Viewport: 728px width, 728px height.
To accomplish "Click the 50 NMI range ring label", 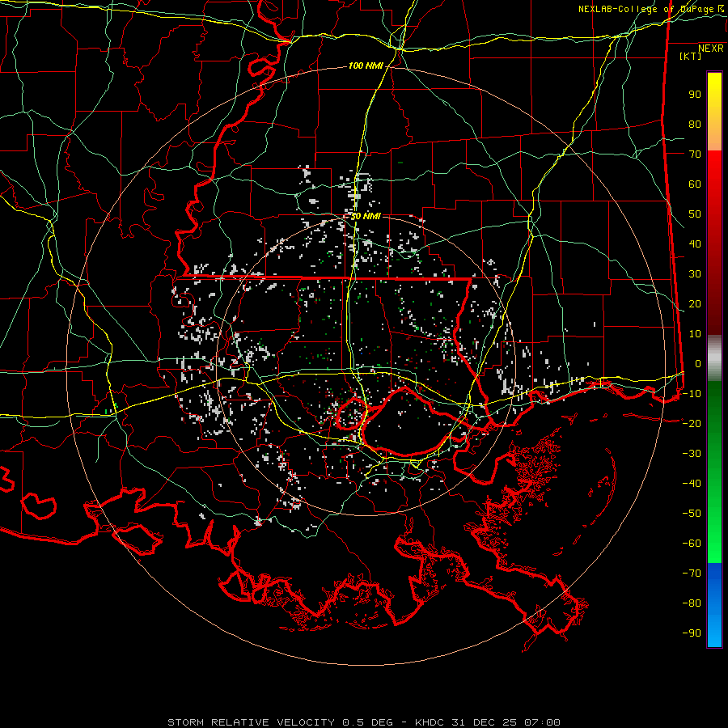I will (366, 216).
